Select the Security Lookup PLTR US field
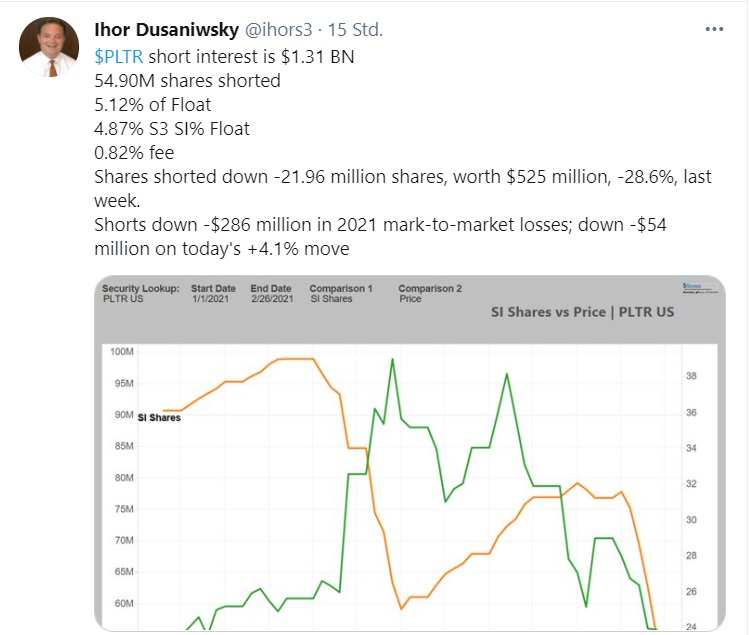The image size is (749, 635). point(140,293)
